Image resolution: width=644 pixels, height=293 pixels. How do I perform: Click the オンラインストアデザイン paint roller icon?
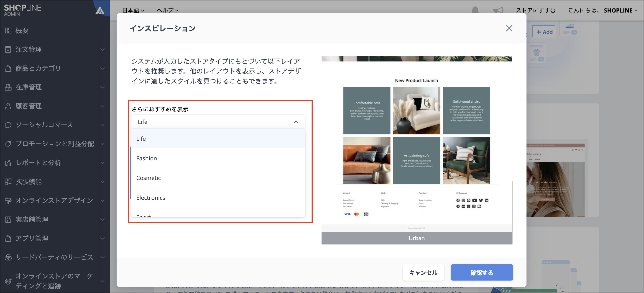(x=8, y=200)
